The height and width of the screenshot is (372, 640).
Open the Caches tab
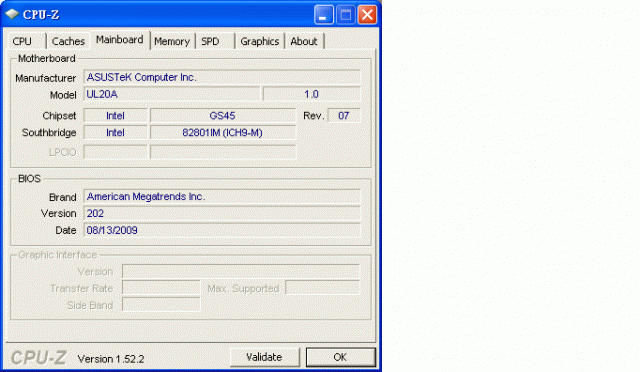click(68, 41)
